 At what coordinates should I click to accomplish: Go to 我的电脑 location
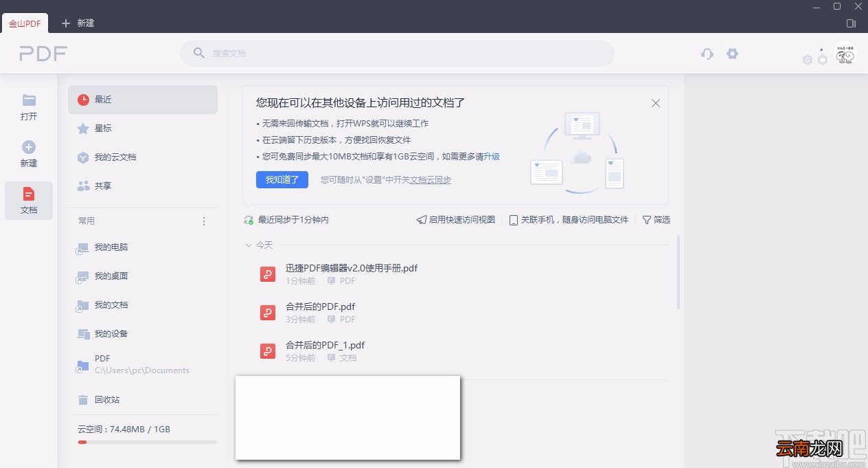[x=143, y=247]
